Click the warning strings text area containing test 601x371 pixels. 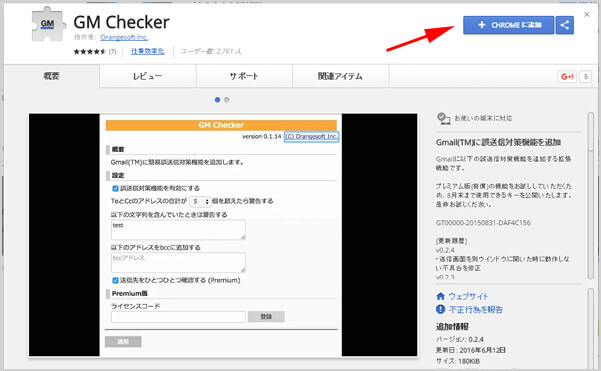point(178,230)
